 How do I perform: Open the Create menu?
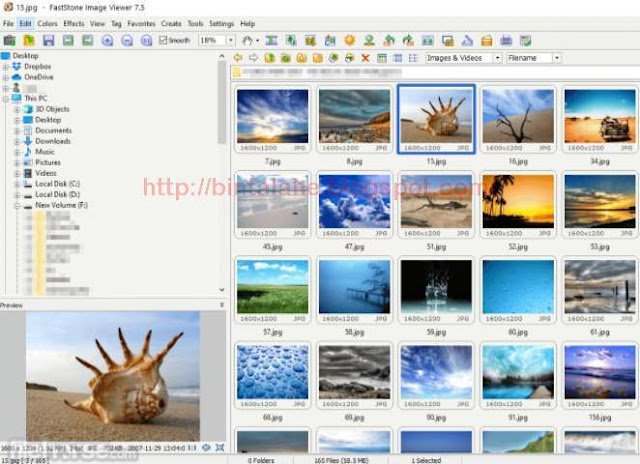tap(171, 24)
